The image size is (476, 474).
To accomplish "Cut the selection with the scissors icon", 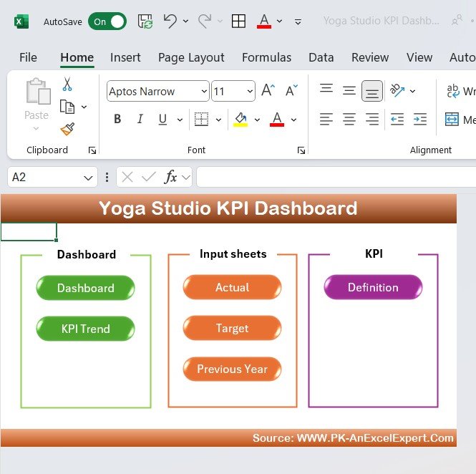I will click(67, 84).
